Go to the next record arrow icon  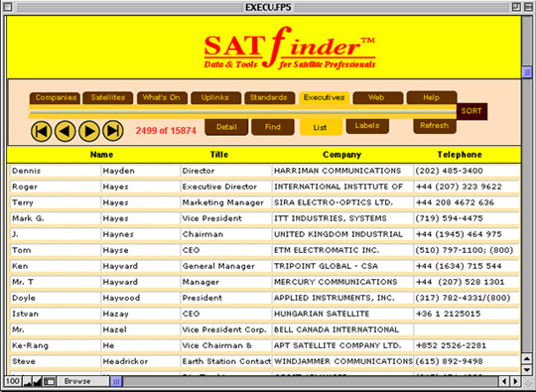pyautogui.click(x=89, y=131)
